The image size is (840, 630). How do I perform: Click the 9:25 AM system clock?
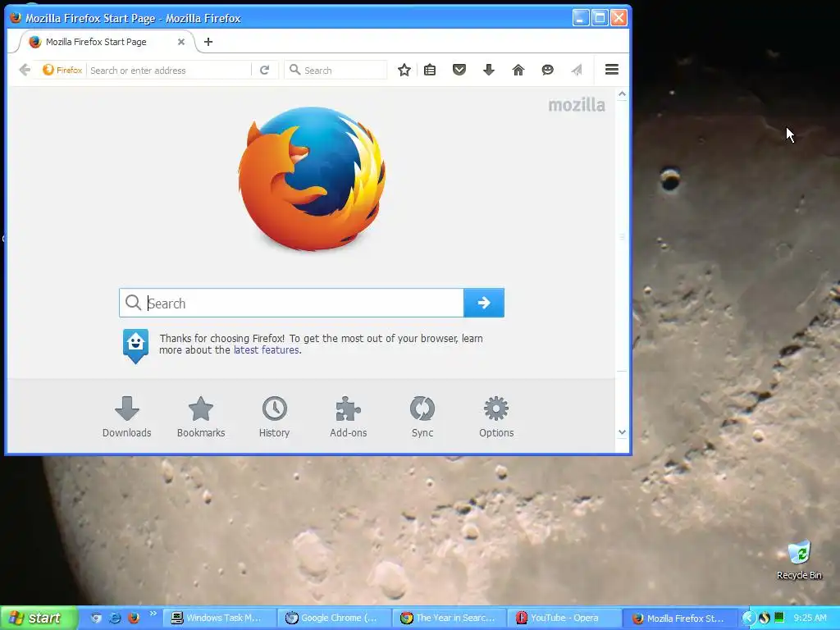coord(810,618)
